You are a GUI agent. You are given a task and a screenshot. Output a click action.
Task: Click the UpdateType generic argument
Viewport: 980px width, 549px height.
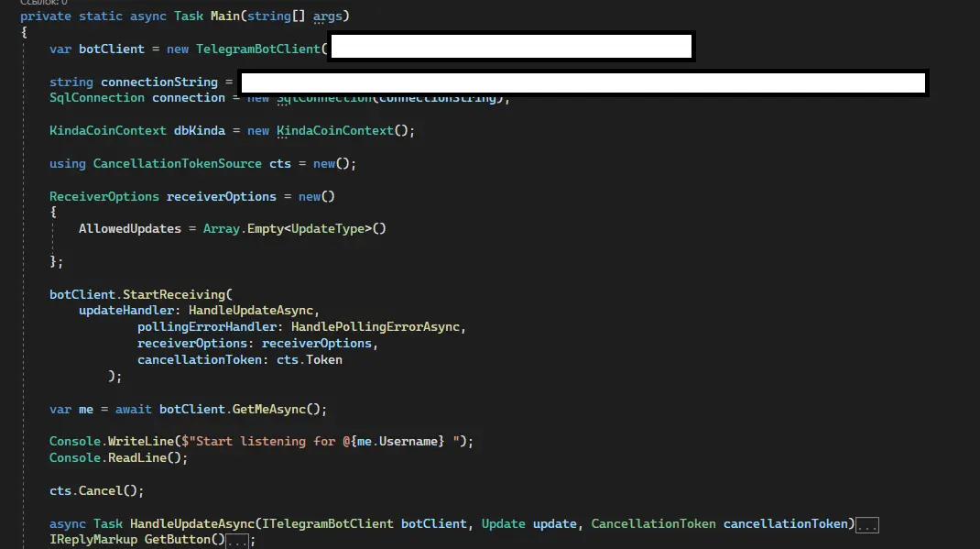tap(328, 228)
